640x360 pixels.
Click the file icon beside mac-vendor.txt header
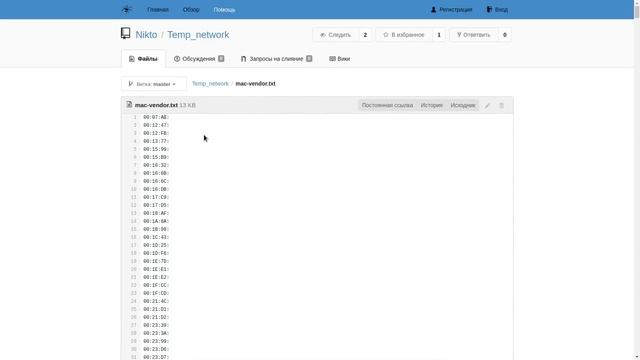(x=129, y=104)
